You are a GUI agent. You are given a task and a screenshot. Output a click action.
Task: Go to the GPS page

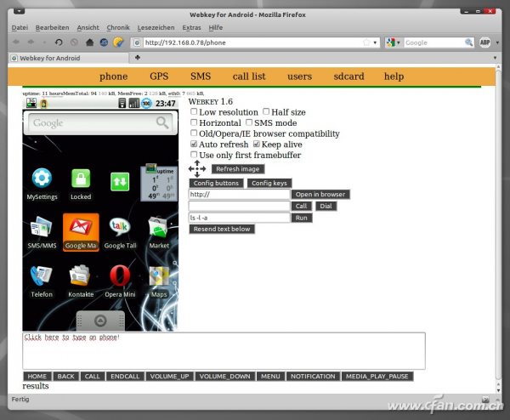point(159,77)
